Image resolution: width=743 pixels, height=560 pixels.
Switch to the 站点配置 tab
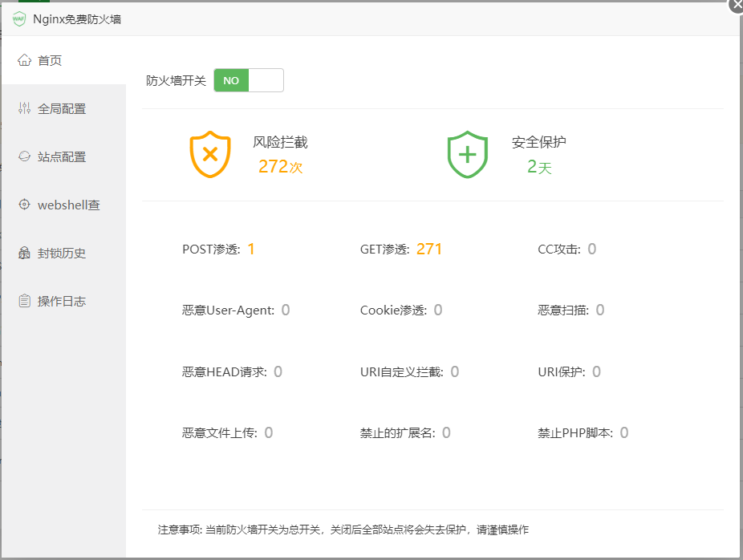click(x=62, y=156)
